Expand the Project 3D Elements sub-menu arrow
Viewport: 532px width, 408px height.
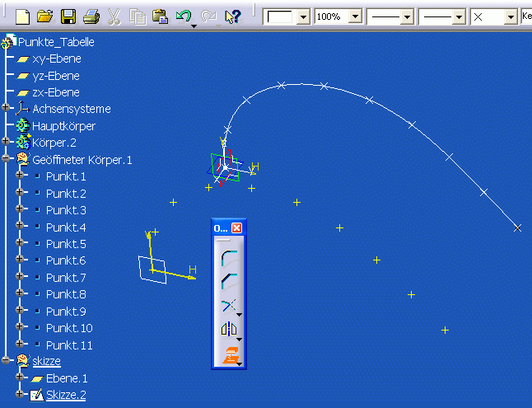click(x=239, y=364)
